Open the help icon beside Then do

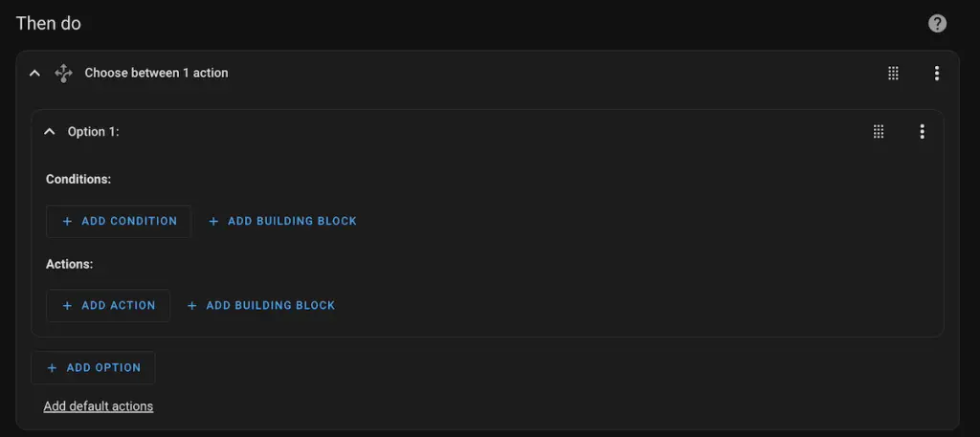click(938, 24)
